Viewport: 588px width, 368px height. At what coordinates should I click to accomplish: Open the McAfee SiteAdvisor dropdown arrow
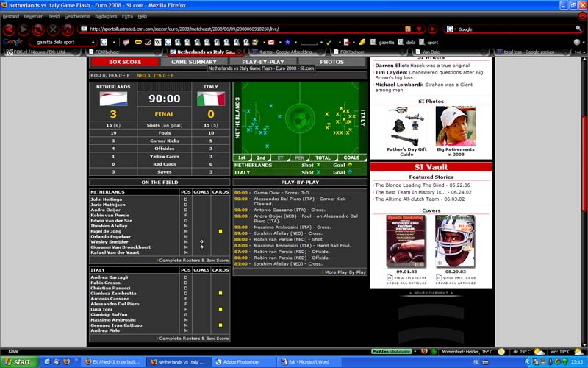(415, 352)
